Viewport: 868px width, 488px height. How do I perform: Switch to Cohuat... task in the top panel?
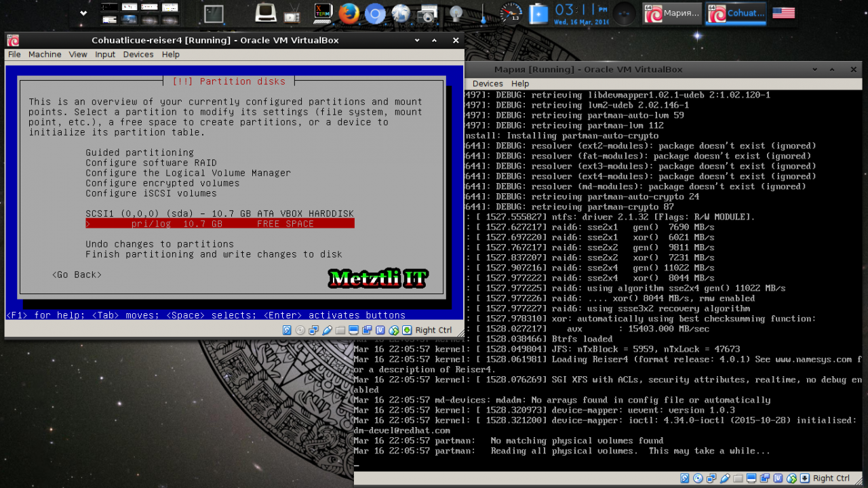click(736, 13)
